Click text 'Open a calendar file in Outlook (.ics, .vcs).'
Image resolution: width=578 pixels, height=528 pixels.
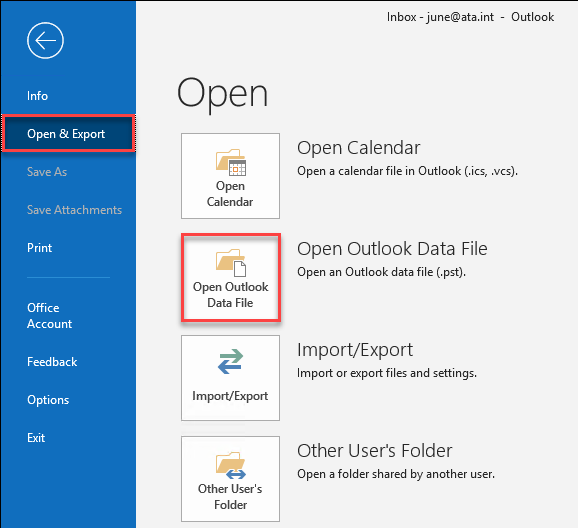click(407, 171)
